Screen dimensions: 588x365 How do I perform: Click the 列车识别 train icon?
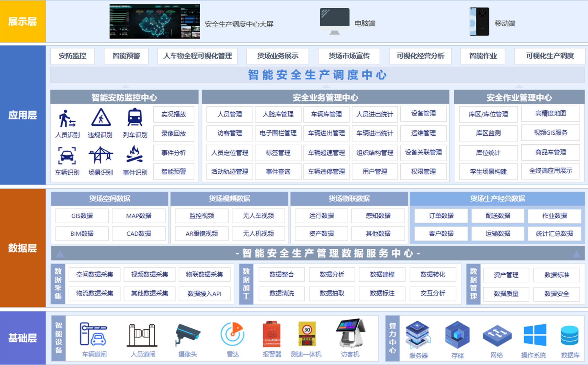click(x=135, y=117)
